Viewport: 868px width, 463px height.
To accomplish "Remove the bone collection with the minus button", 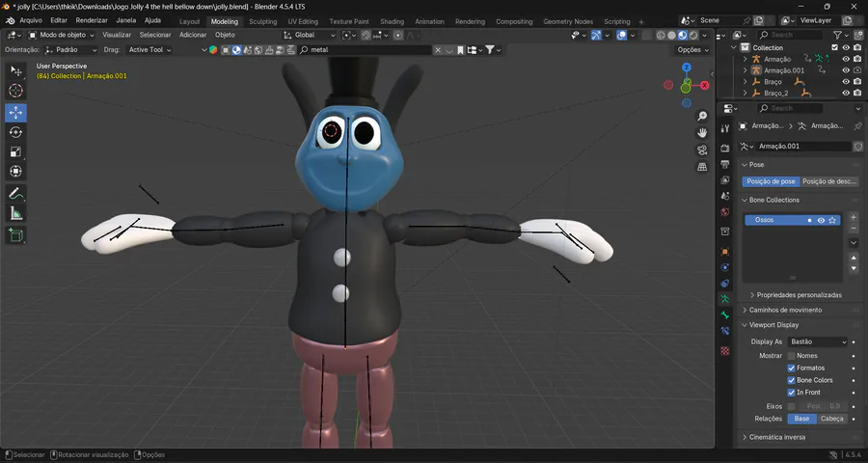I will coord(854,229).
